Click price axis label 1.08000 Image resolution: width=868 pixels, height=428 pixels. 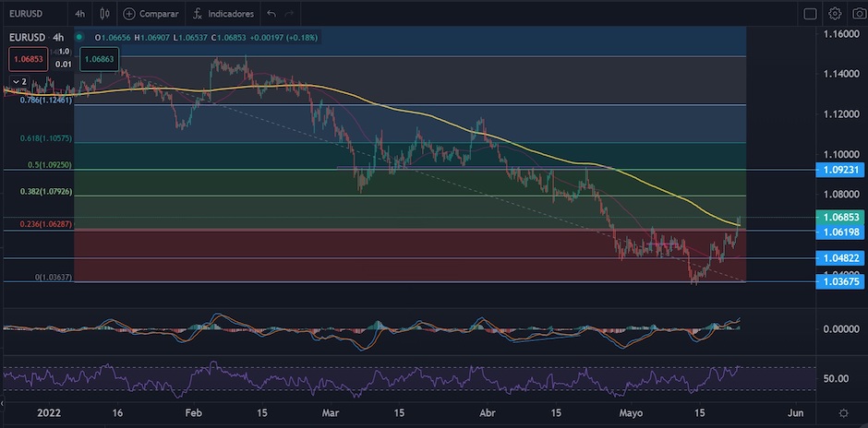[x=841, y=195]
